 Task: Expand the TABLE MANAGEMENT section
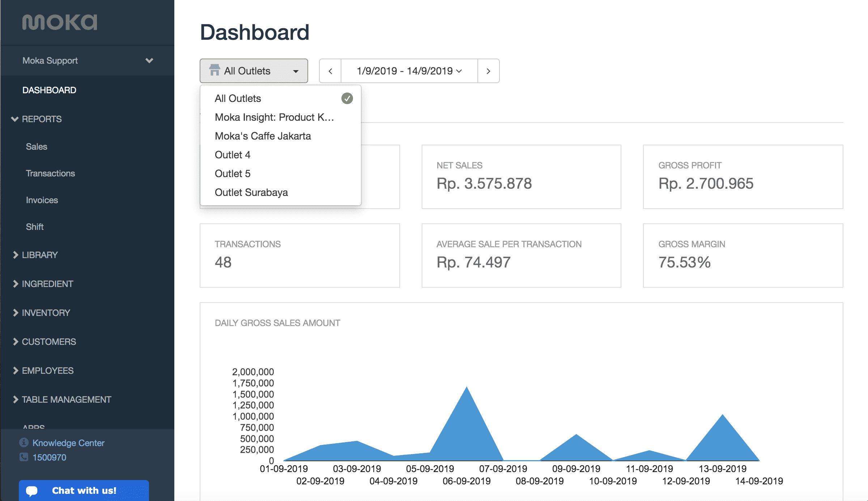(62, 399)
